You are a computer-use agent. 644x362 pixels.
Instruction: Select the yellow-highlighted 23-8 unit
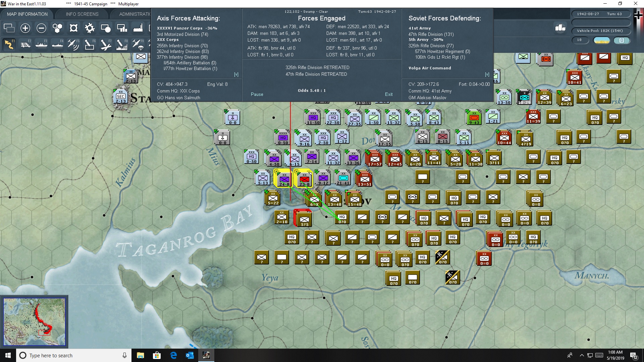click(x=304, y=178)
